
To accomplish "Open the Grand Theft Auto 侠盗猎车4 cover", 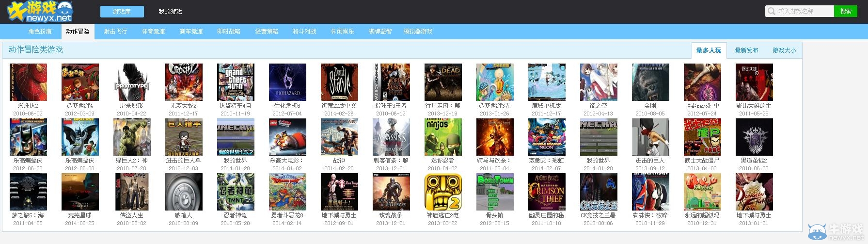I will tap(236, 82).
